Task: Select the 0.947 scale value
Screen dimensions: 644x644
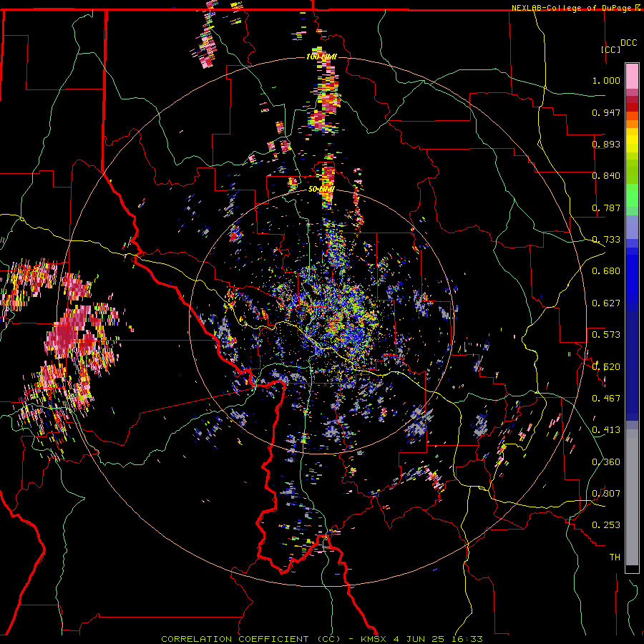Action: (606, 112)
